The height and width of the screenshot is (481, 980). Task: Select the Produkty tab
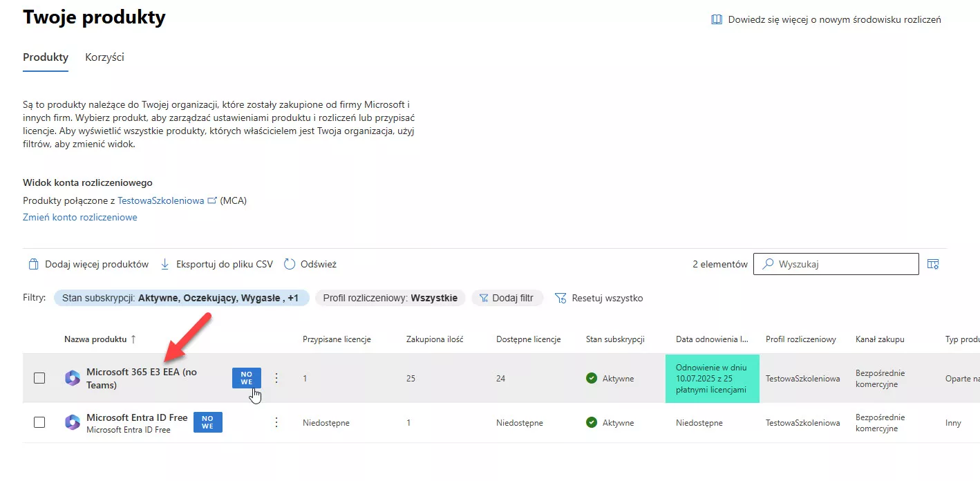tap(46, 57)
